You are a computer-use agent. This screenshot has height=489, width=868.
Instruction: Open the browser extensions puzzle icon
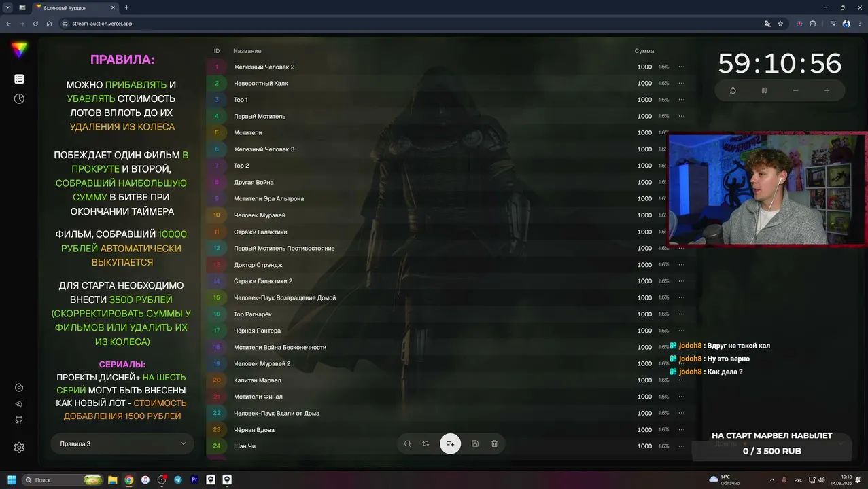[x=813, y=23]
